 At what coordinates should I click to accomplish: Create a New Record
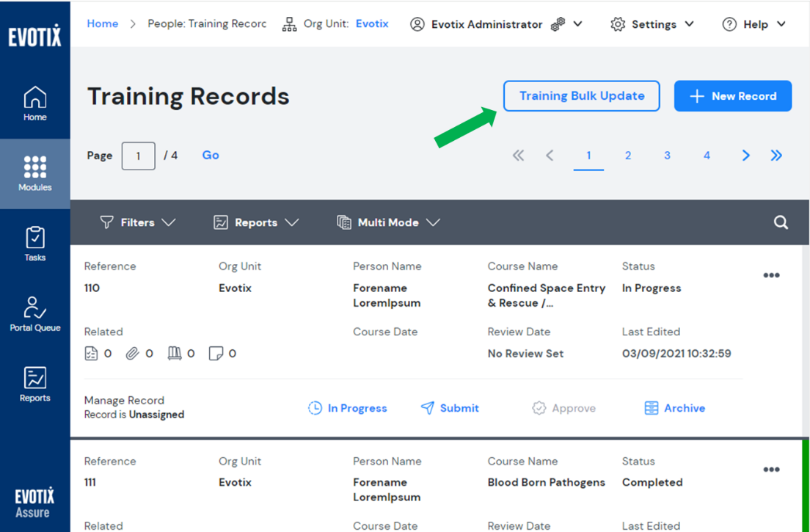tap(732, 96)
